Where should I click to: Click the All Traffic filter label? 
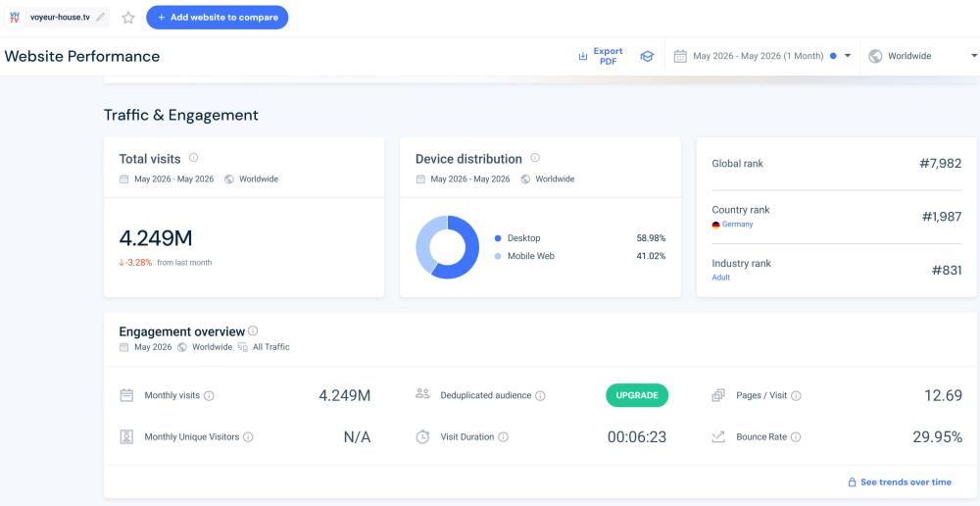tap(271, 346)
